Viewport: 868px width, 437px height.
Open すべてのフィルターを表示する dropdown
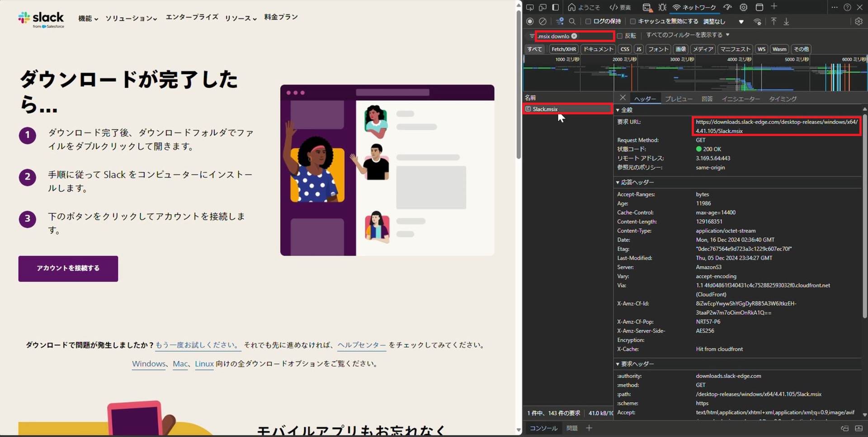pos(688,35)
